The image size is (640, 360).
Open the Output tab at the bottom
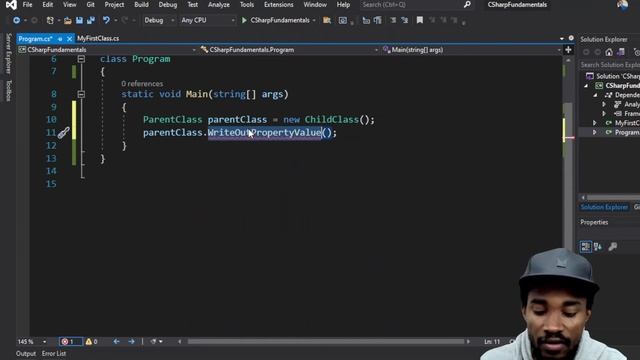[x=26, y=353]
